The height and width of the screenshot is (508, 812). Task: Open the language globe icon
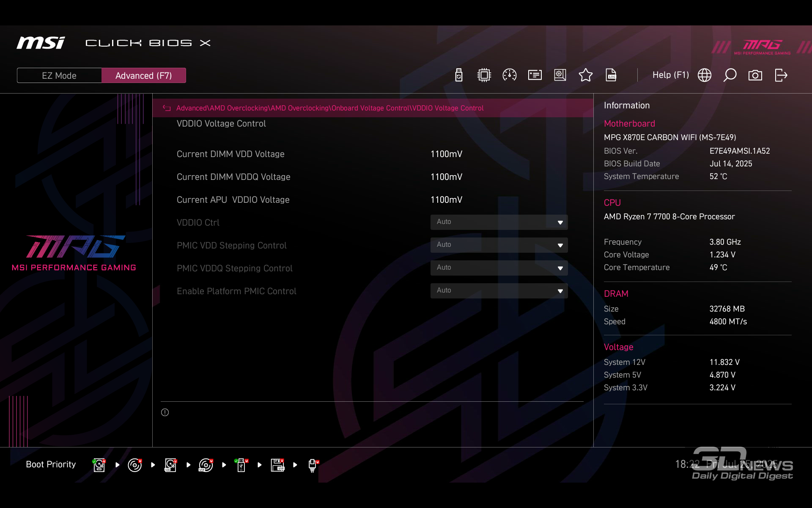705,75
